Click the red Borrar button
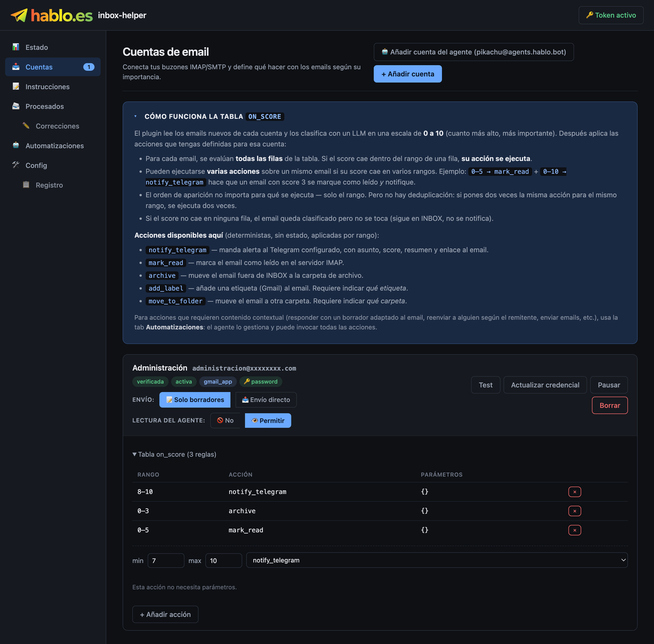This screenshot has height=644, width=654. click(610, 405)
